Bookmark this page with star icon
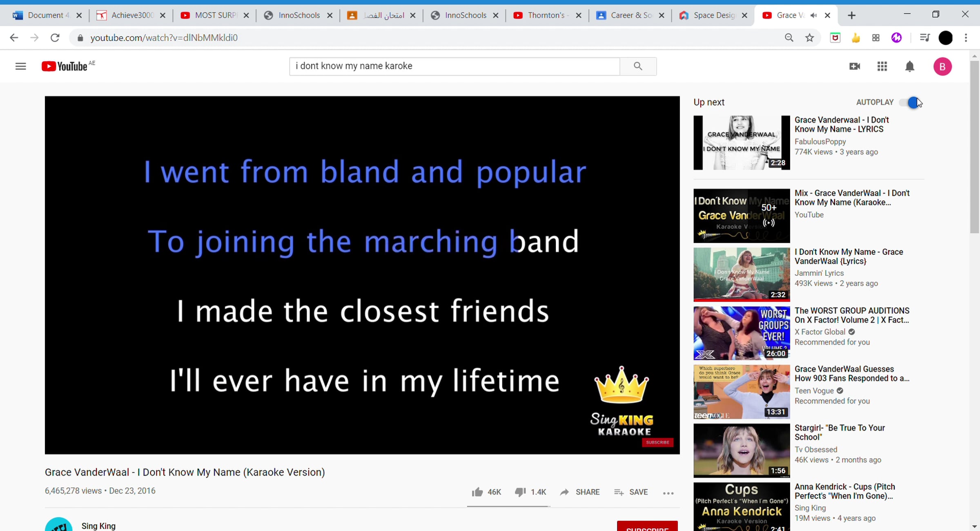This screenshot has height=531, width=980. pyautogui.click(x=809, y=38)
